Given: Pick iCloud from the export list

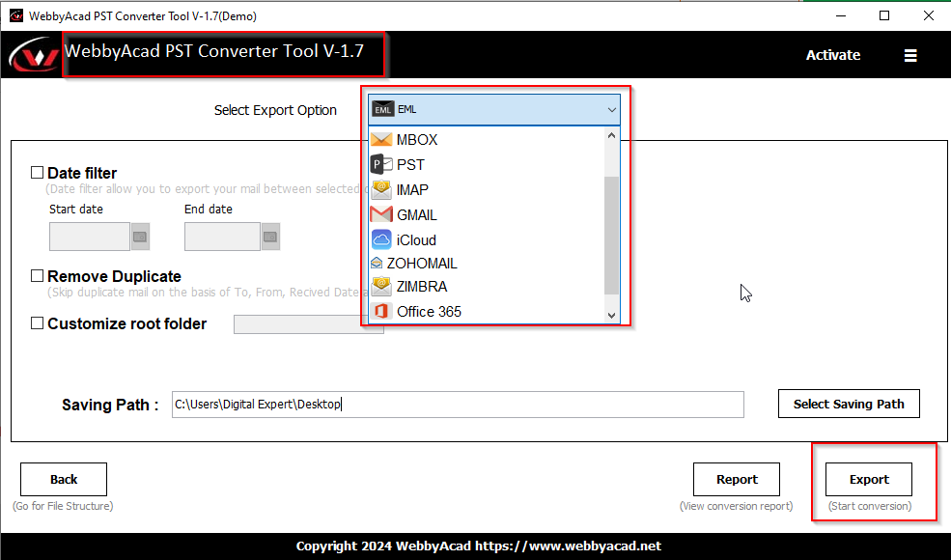Looking at the screenshot, I should [x=487, y=239].
